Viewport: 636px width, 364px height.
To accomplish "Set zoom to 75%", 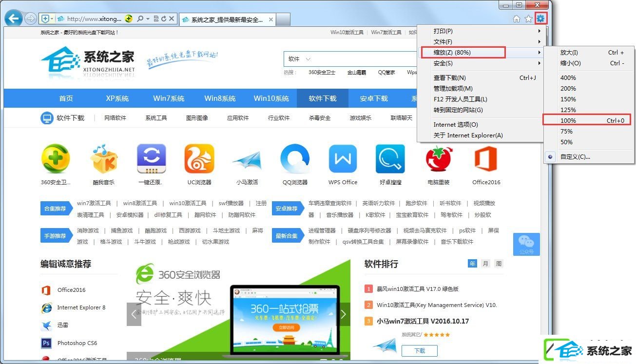I will pyautogui.click(x=589, y=132).
